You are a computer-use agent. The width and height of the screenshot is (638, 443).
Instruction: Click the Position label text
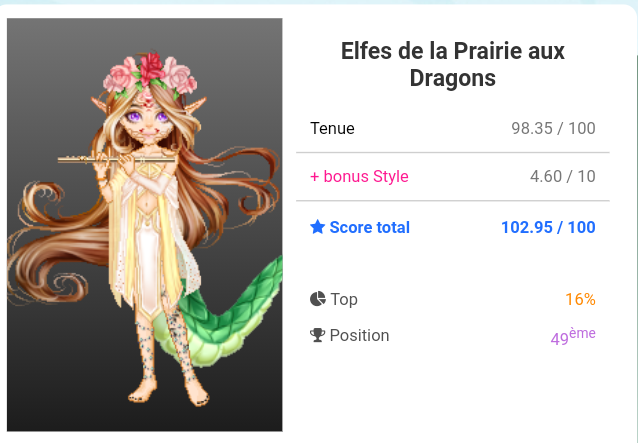pos(359,335)
